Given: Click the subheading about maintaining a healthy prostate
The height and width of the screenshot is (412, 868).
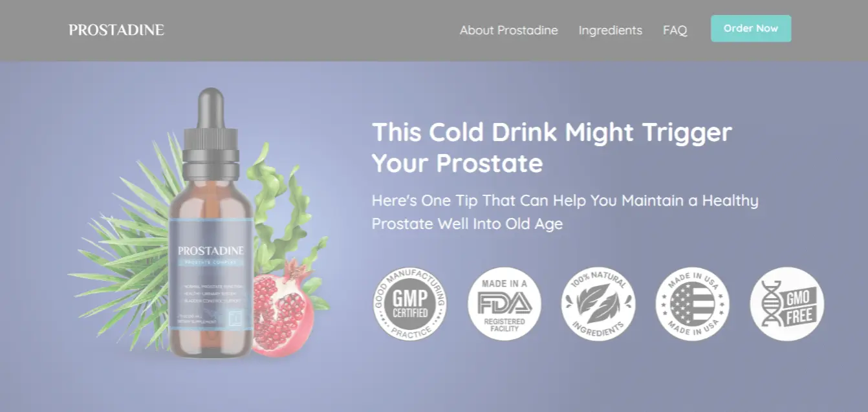Looking at the screenshot, I should click(565, 212).
